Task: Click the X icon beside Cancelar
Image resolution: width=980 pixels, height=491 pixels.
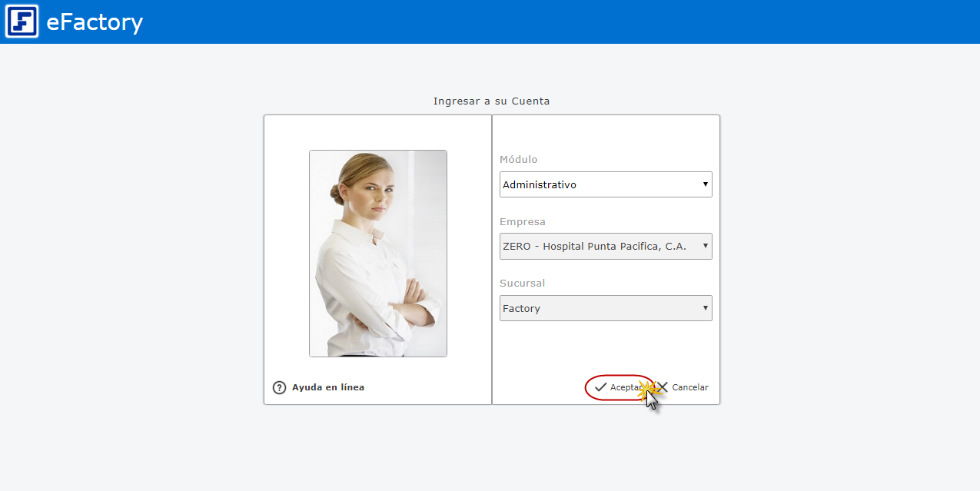Action: pyautogui.click(x=663, y=387)
